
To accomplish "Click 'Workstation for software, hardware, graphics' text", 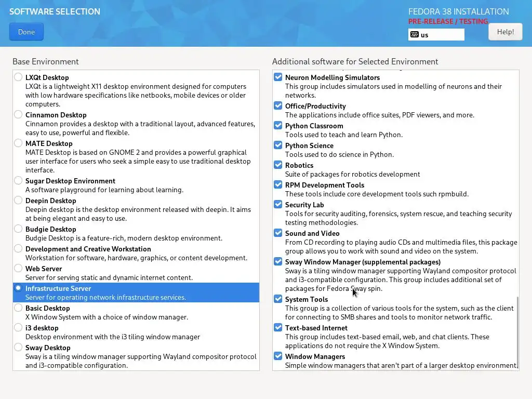I will tap(137, 258).
